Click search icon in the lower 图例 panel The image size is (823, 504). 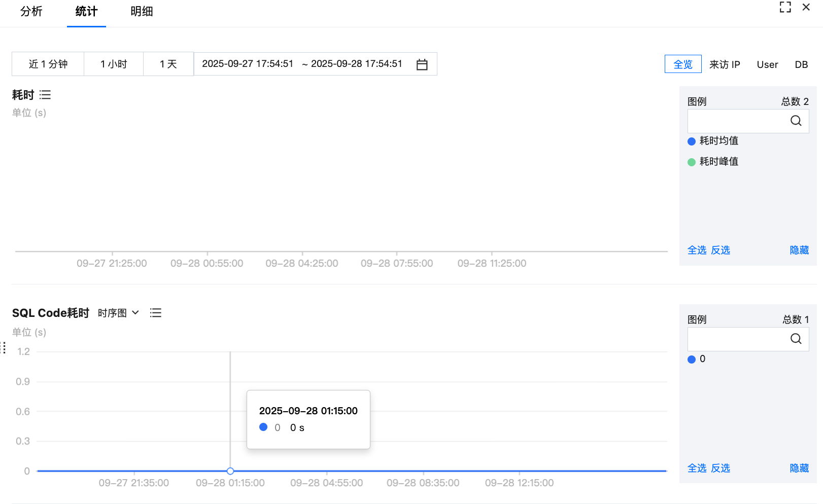[x=796, y=339]
